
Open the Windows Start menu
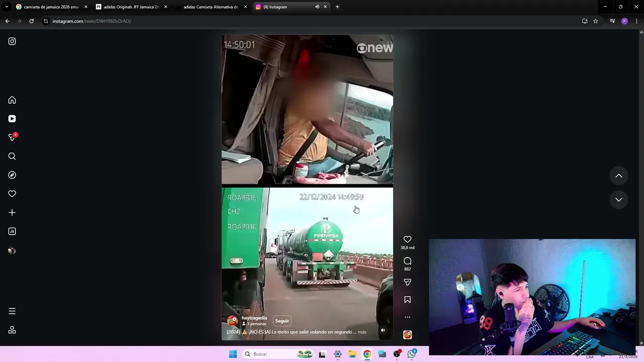[x=233, y=354]
